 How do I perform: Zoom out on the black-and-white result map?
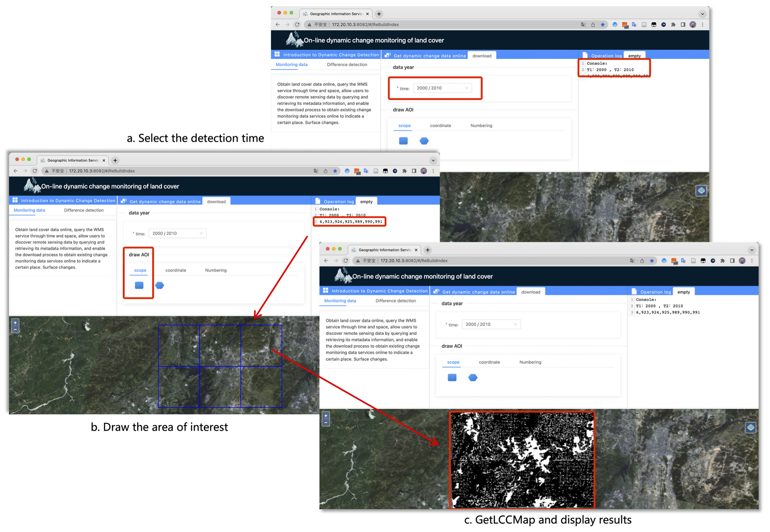(x=326, y=422)
